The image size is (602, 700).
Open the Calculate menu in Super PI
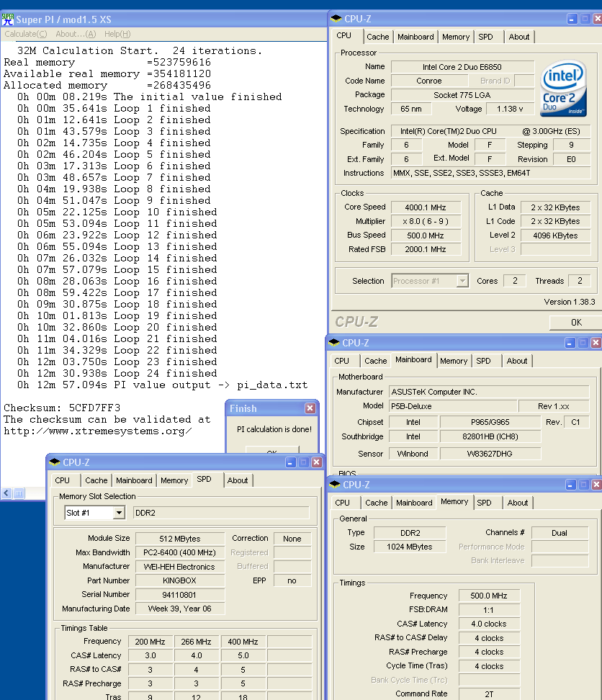click(x=26, y=34)
